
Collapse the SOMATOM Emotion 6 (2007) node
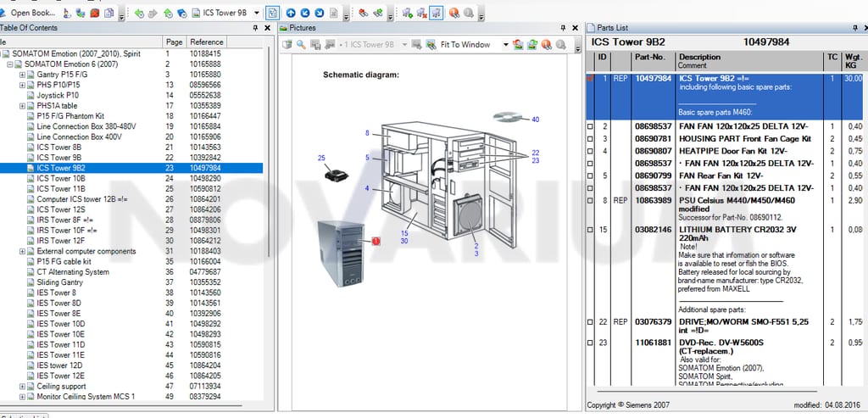[x=10, y=64]
